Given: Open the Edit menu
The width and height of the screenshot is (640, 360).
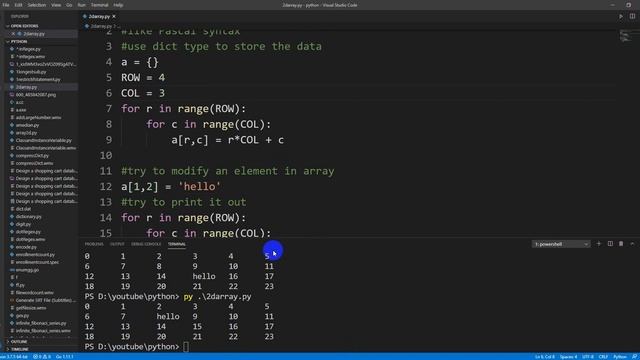Looking at the screenshot, I should tap(18, 5).
